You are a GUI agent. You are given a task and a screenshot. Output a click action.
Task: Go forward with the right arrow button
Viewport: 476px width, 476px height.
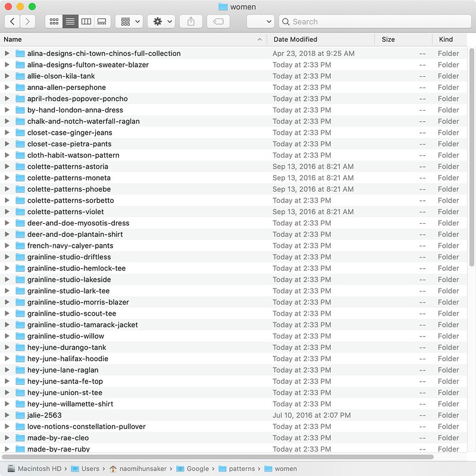28,21
